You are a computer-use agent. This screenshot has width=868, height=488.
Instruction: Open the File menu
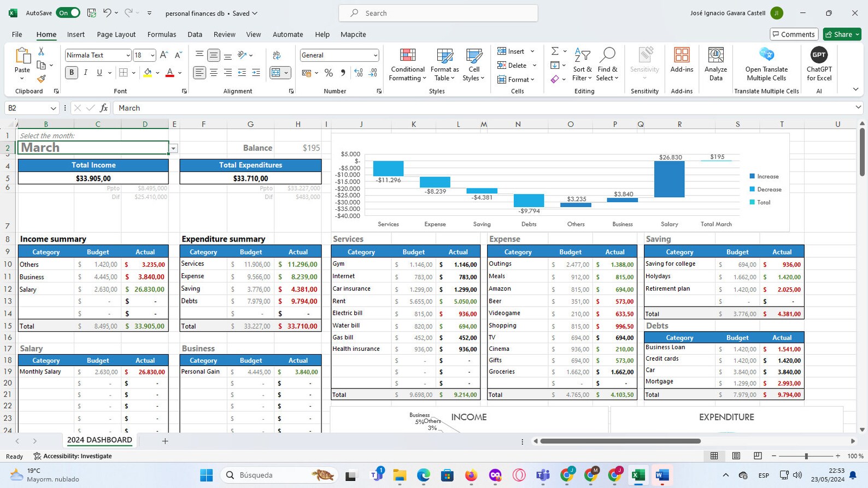(17, 34)
